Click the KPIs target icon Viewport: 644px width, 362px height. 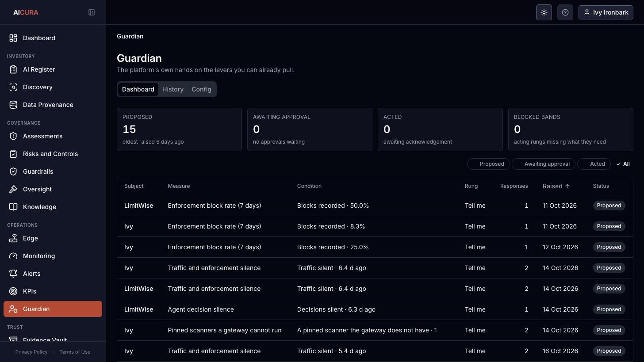13,291
